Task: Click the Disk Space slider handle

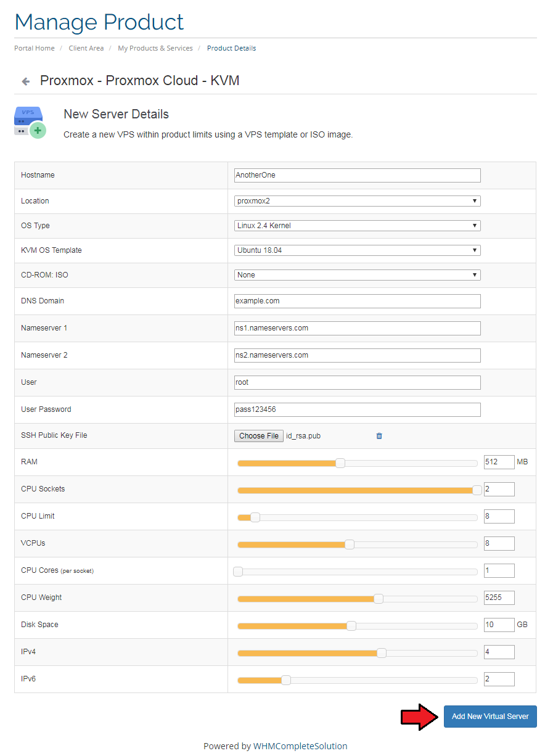Action: click(x=351, y=626)
